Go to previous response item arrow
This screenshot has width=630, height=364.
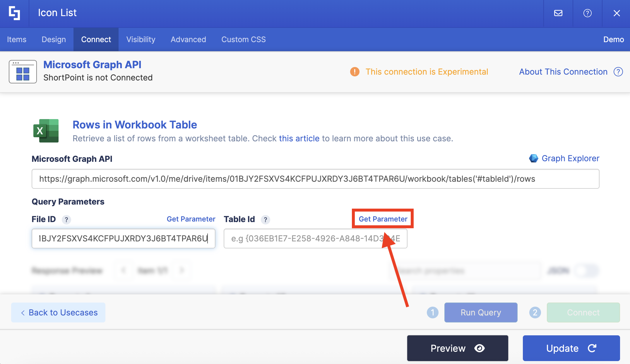pos(124,270)
